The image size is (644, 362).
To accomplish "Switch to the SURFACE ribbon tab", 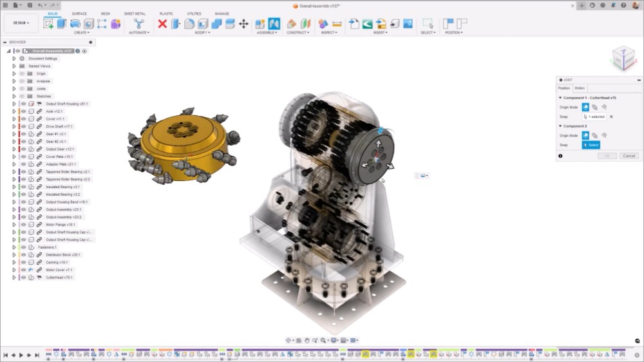I will (79, 14).
